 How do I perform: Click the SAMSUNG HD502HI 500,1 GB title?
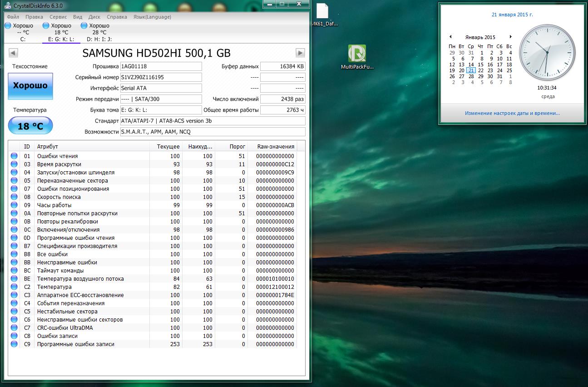[156, 53]
